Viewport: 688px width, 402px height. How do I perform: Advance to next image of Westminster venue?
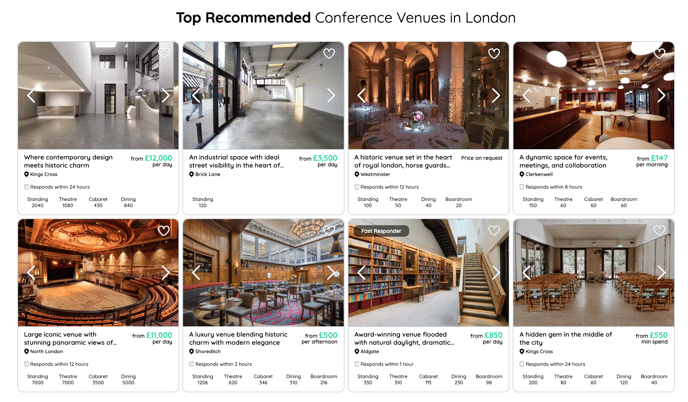pos(496,95)
